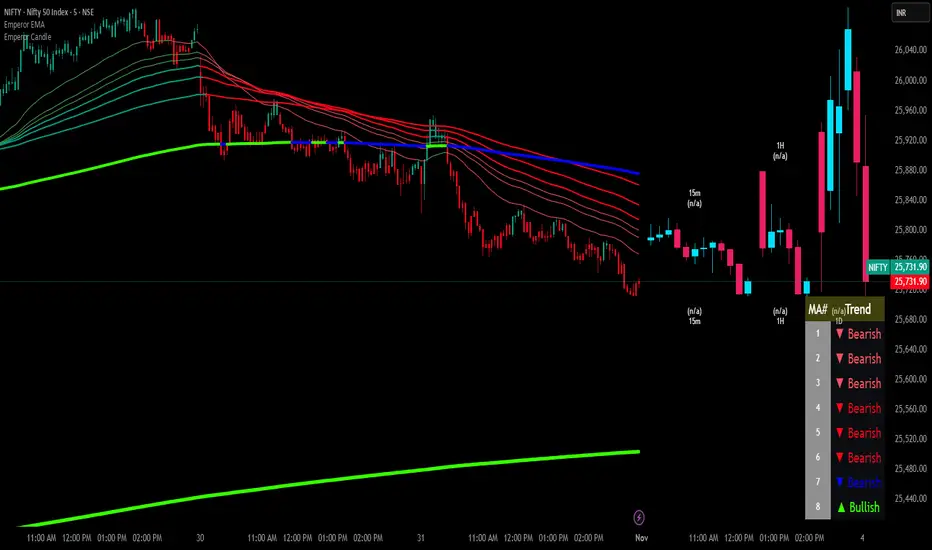Select the Emperor EMA indicator label

pos(24,25)
